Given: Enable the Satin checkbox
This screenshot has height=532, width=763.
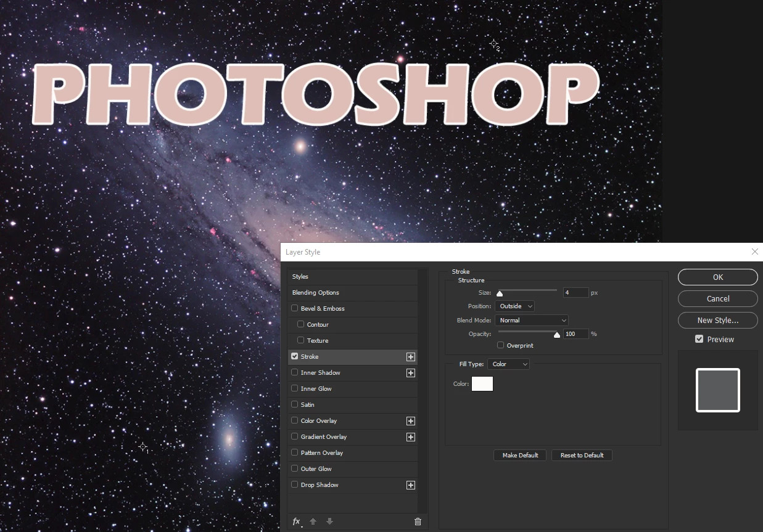Looking at the screenshot, I should (x=295, y=404).
